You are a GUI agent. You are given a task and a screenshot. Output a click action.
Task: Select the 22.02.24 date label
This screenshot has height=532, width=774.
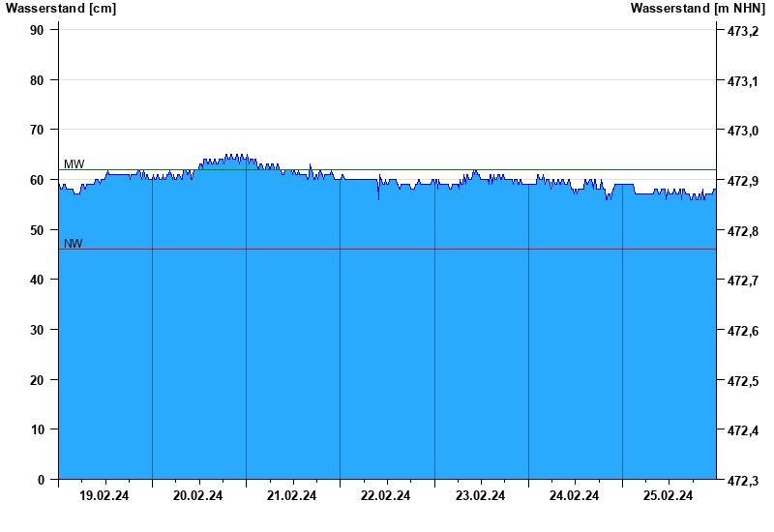tap(385, 495)
